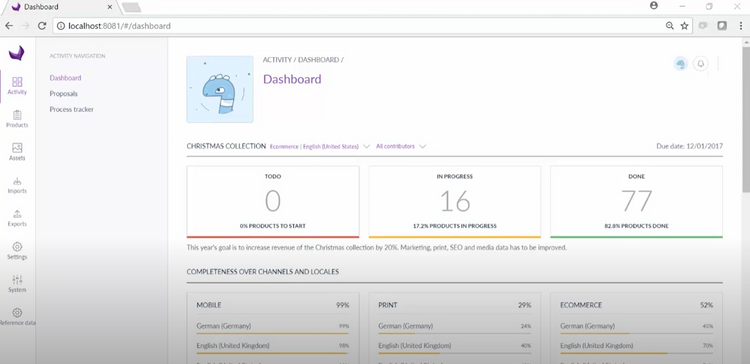Image resolution: width=750 pixels, height=364 pixels.
Task: Reload the page with refresh icon
Action: pyautogui.click(x=42, y=26)
